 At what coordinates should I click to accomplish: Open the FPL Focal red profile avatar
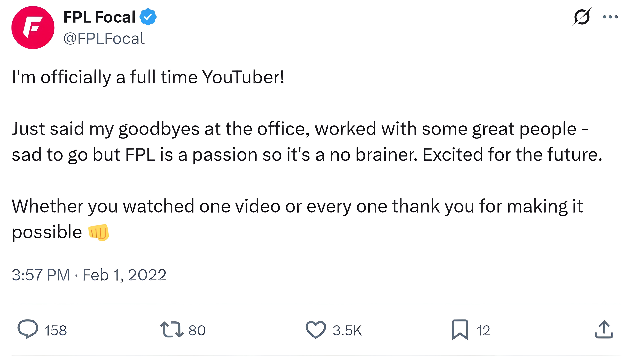(x=33, y=28)
